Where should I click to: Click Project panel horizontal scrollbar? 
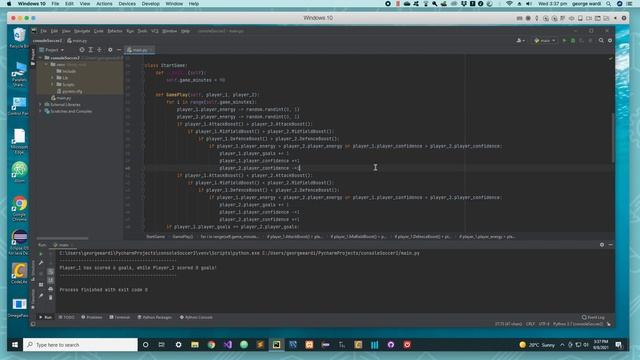pyautogui.click(x=62, y=238)
